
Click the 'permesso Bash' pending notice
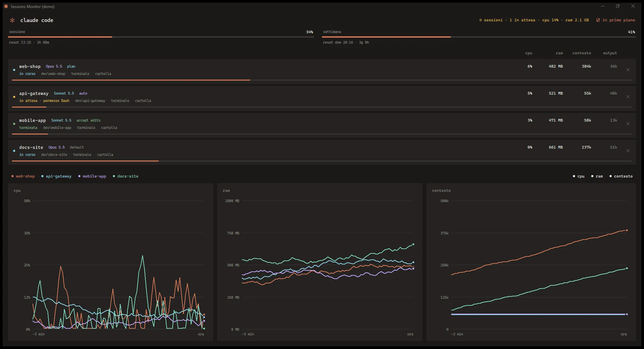(56, 101)
